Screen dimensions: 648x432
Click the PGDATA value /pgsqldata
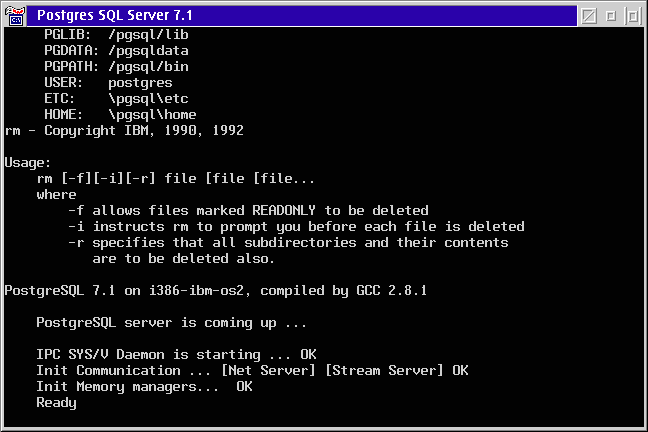coord(148,51)
